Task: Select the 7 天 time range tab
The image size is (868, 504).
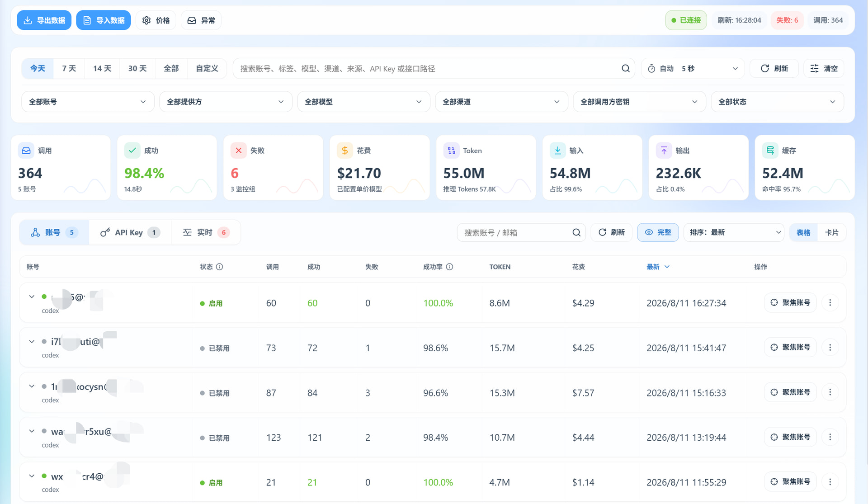Action: click(69, 68)
